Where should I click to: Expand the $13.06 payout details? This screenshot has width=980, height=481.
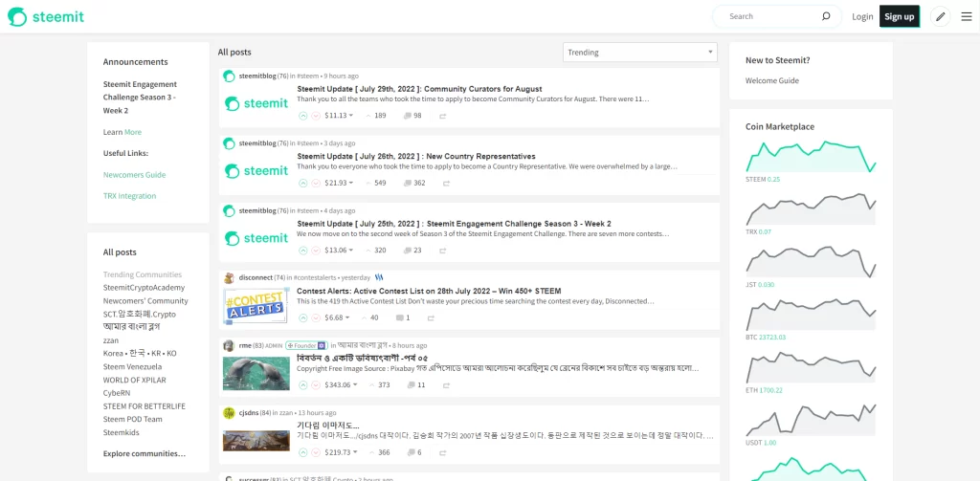pyautogui.click(x=340, y=251)
